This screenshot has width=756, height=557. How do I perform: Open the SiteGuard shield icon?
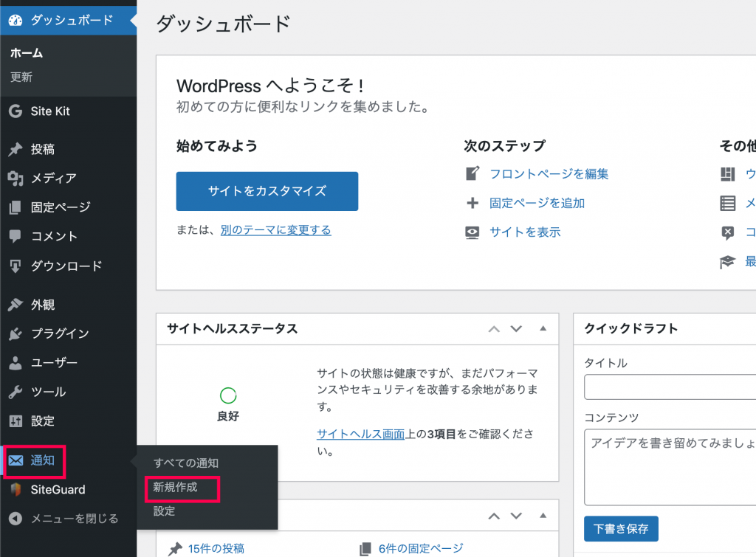16,490
